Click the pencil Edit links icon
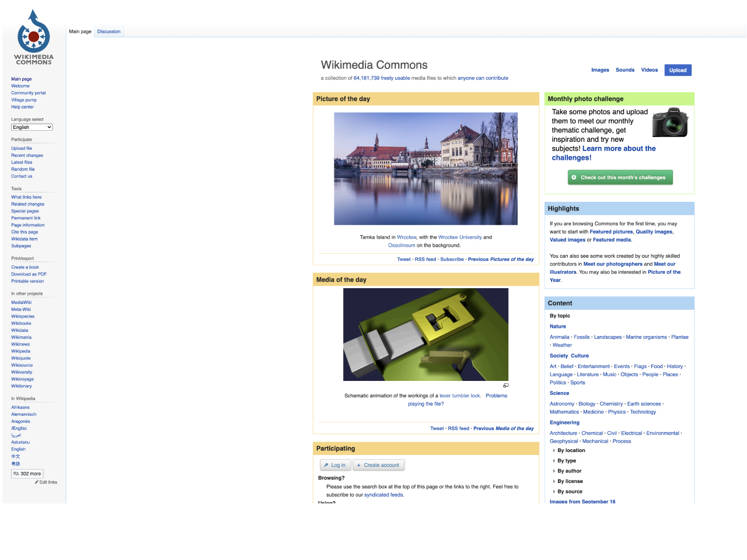This screenshot has width=747, height=560. [x=37, y=482]
